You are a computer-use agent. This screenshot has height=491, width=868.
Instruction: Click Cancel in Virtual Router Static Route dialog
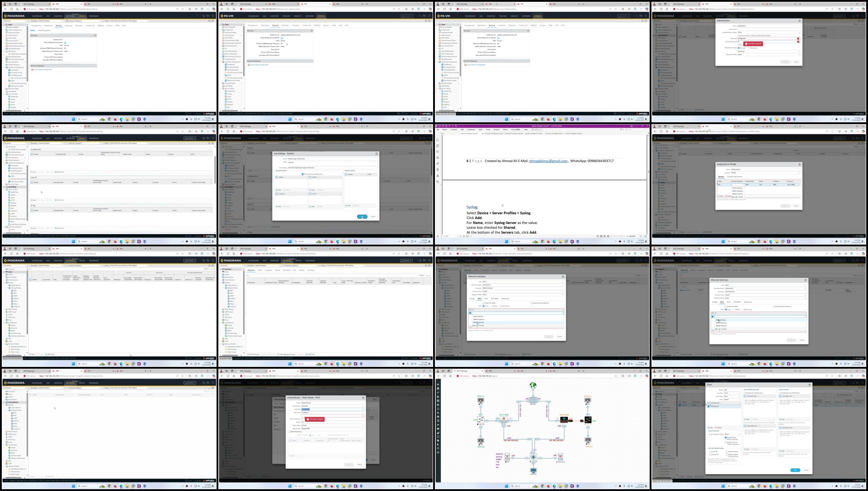point(360,465)
